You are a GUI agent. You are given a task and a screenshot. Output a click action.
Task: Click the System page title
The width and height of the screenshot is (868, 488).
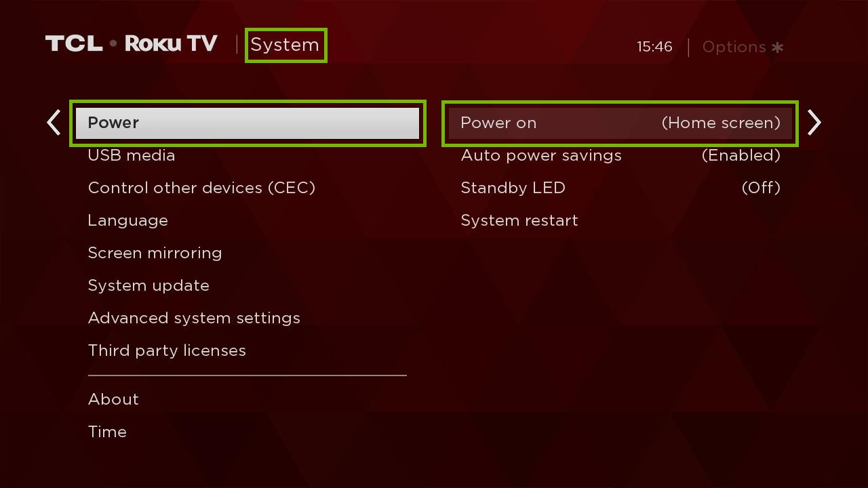point(285,45)
